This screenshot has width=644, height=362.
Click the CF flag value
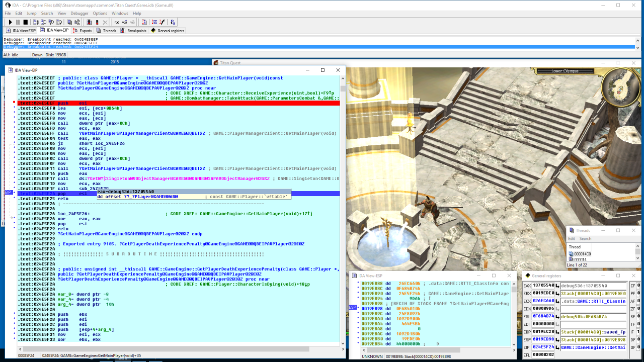click(x=638, y=286)
